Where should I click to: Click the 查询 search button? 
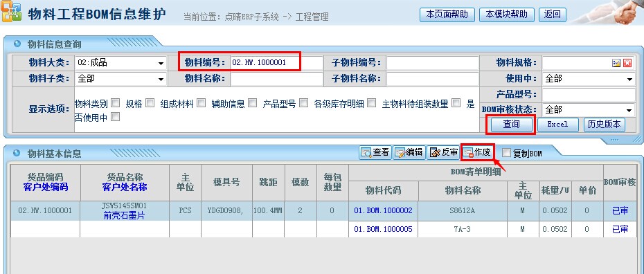tap(511, 125)
